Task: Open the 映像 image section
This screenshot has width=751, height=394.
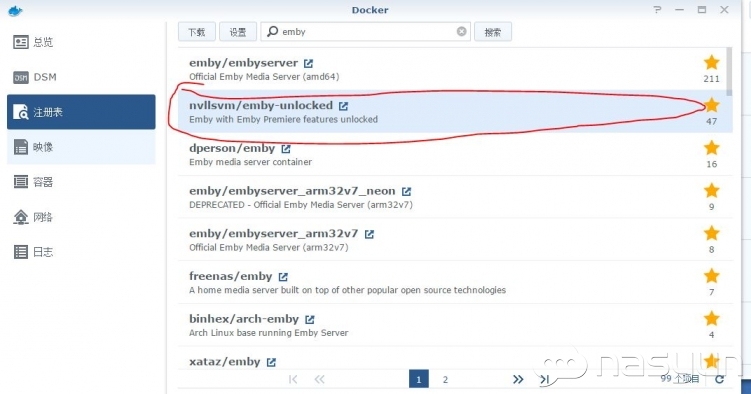Action: pyautogui.click(x=81, y=147)
